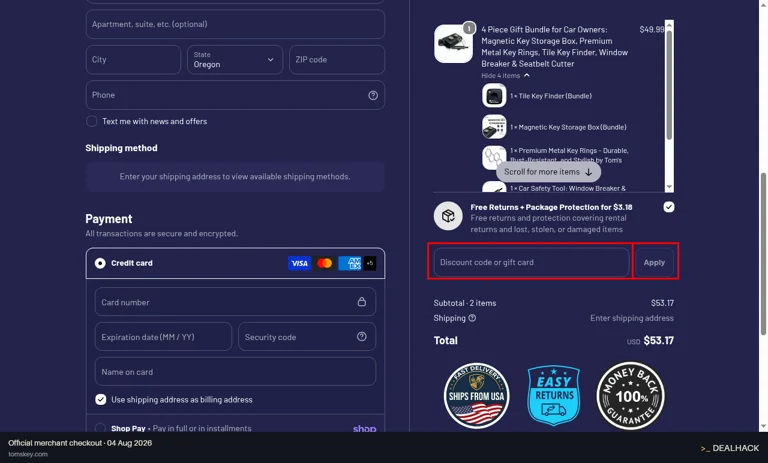The image size is (768, 463).
Task: Click the order items list scrollbar thumb
Action: [669, 85]
